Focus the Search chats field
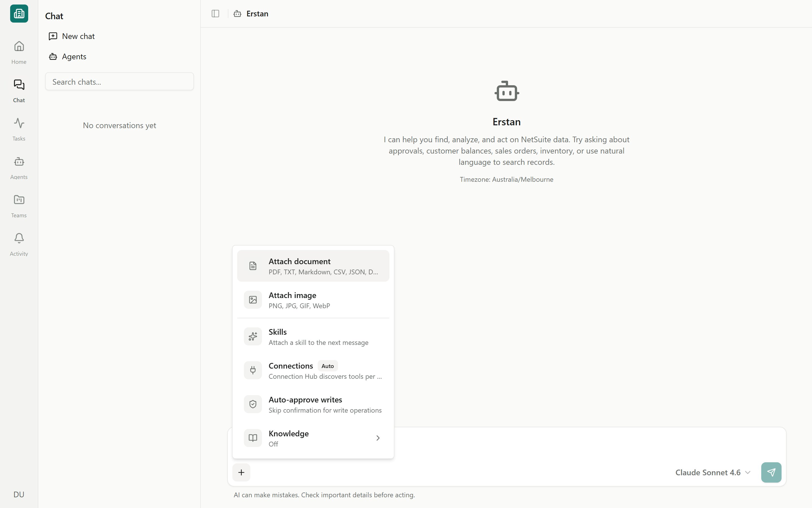The width and height of the screenshot is (812, 508). (x=120, y=82)
